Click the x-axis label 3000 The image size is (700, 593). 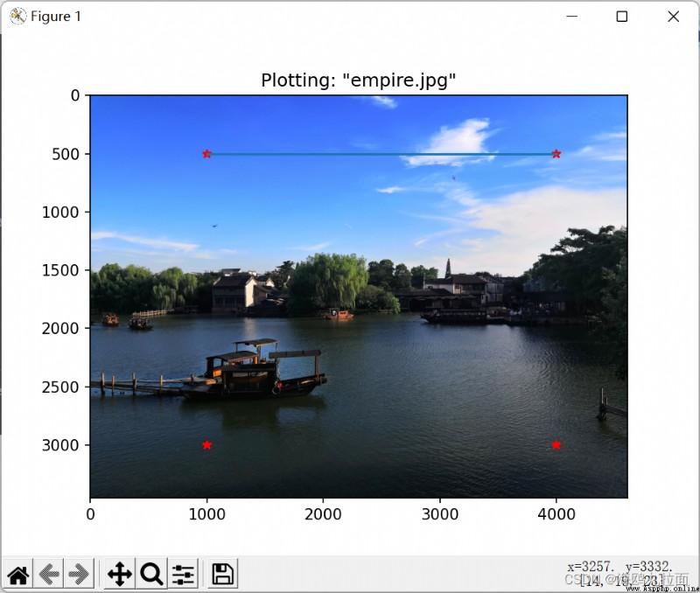click(x=440, y=514)
